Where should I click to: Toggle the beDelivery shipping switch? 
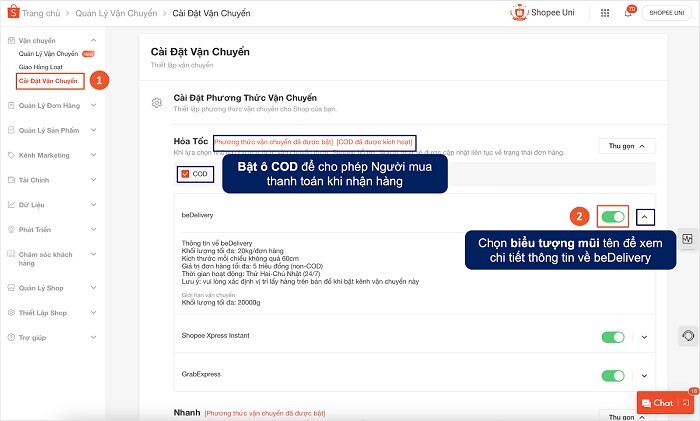(612, 215)
